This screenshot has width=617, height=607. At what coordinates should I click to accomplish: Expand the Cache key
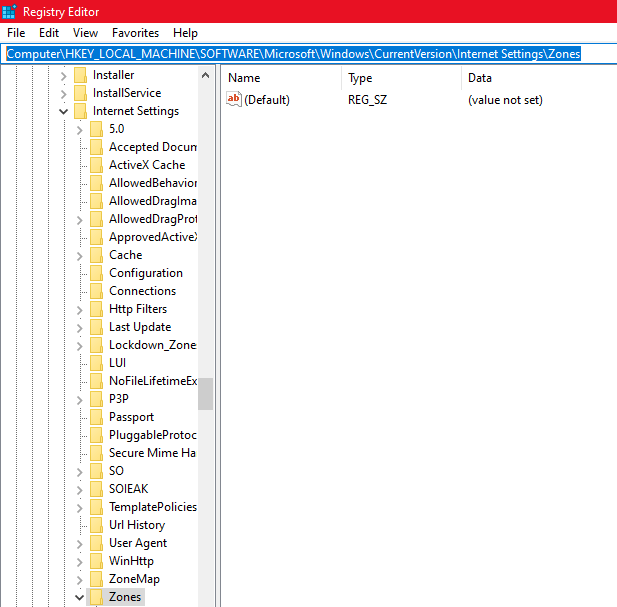80,256
